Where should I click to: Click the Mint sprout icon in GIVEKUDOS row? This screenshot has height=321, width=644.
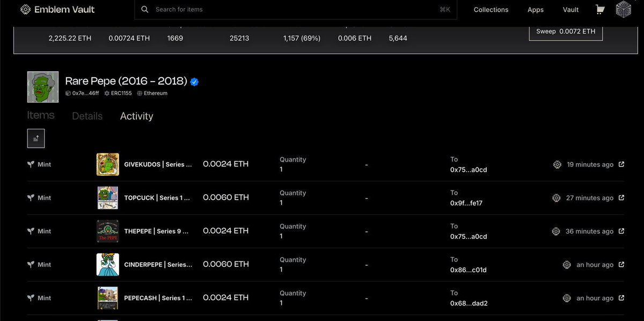click(x=31, y=164)
